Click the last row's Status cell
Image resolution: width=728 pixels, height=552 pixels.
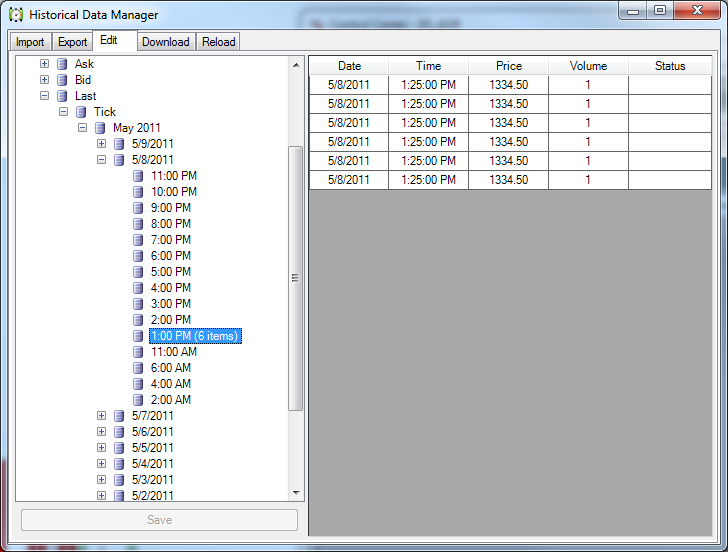[670, 180]
